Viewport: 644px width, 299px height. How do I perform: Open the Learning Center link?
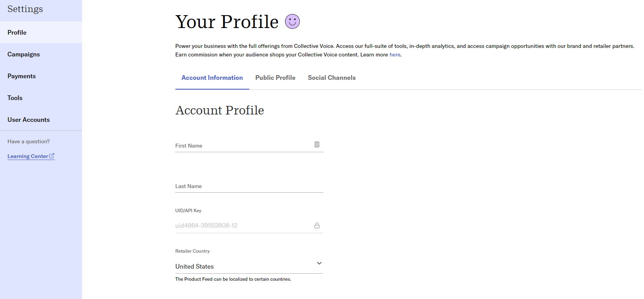click(28, 156)
